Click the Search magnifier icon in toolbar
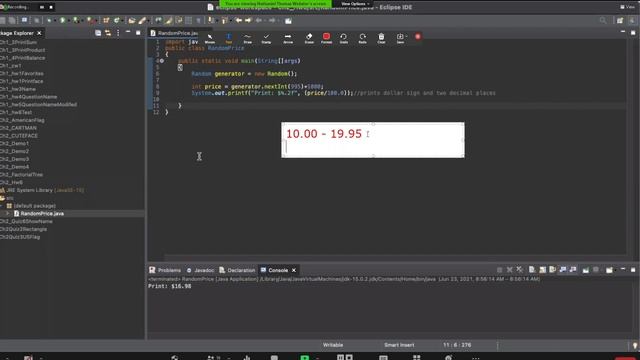The height and width of the screenshot is (360, 640). click(603, 20)
